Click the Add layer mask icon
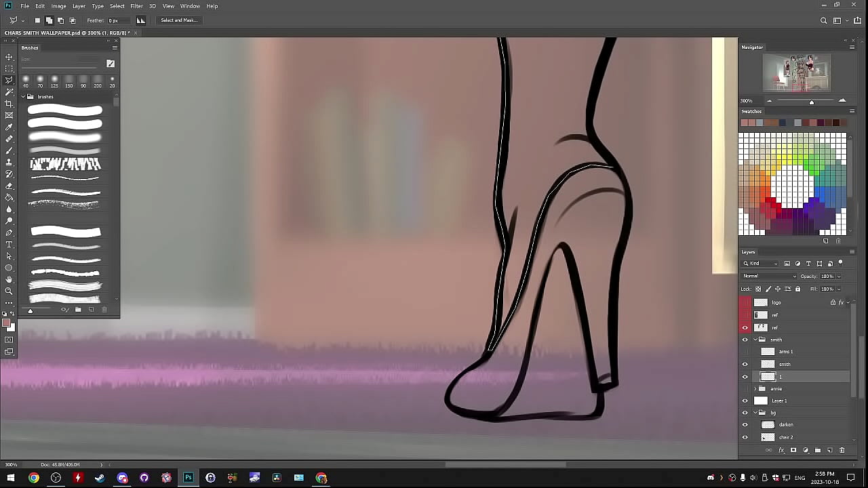The height and width of the screenshot is (488, 868). click(x=793, y=450)
